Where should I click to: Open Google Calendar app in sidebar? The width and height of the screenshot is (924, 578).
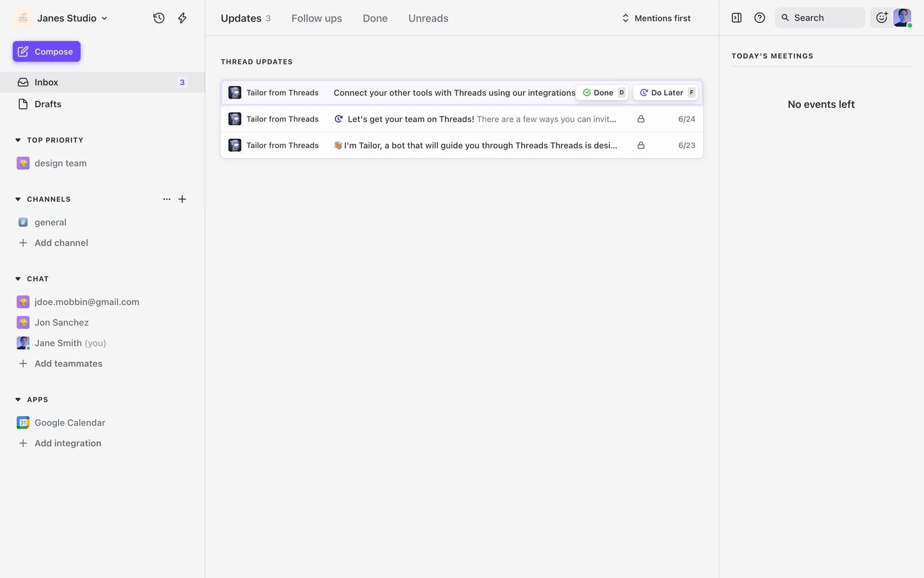tap(70, 422)
